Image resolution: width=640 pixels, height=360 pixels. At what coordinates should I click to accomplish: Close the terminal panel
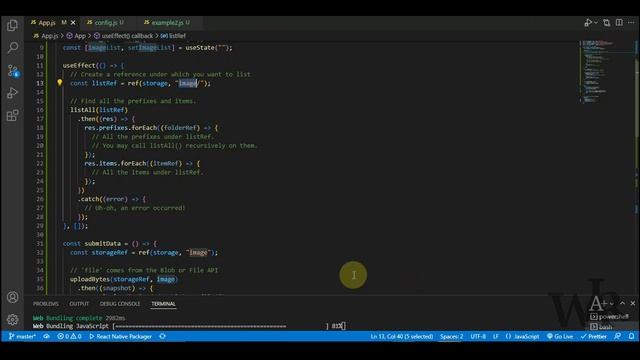click(633, 303)
